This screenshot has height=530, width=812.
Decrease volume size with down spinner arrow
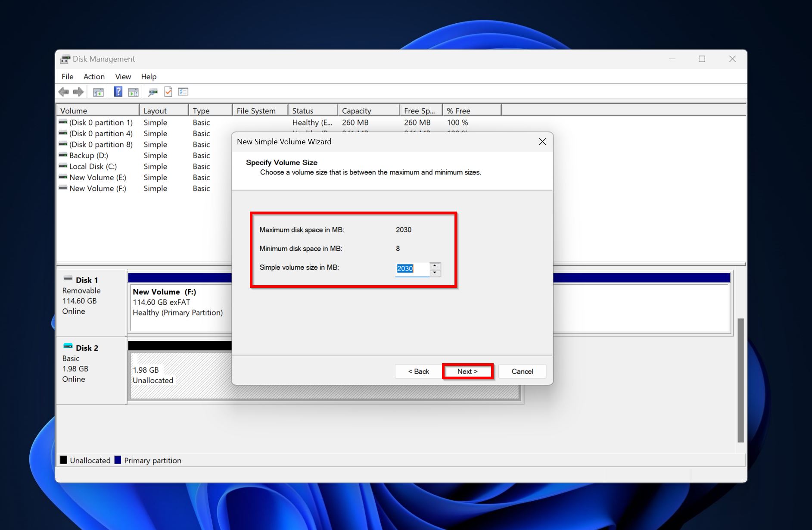click(x=435, y=273)
